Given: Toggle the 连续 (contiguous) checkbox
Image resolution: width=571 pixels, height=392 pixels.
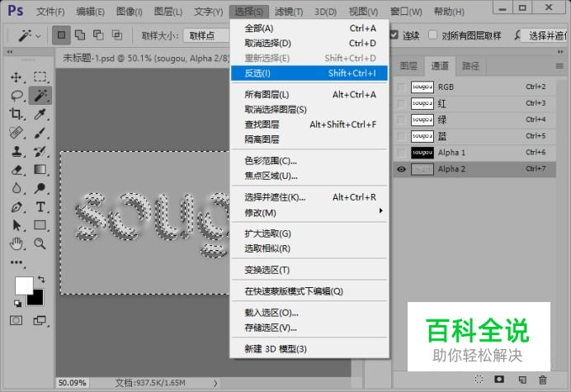Looking at the screenshot, I should click(x=394, y=35).
